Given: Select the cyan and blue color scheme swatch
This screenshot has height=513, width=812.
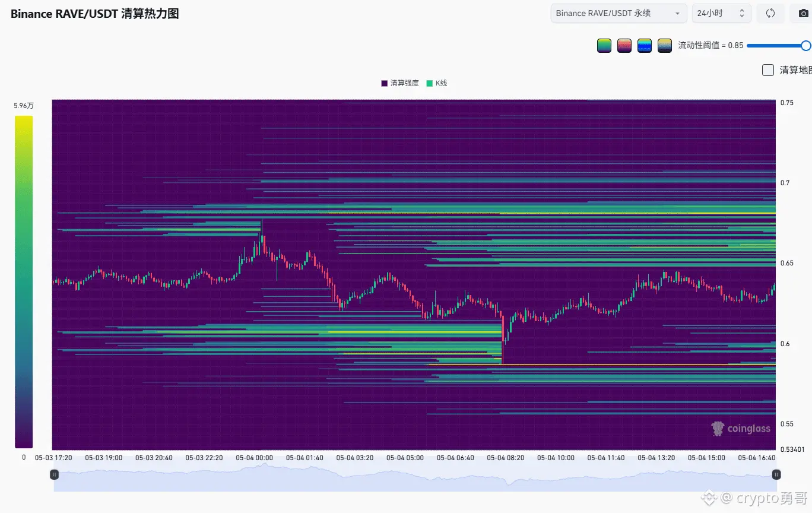Looking at the screenshot, I should point(644,46).
